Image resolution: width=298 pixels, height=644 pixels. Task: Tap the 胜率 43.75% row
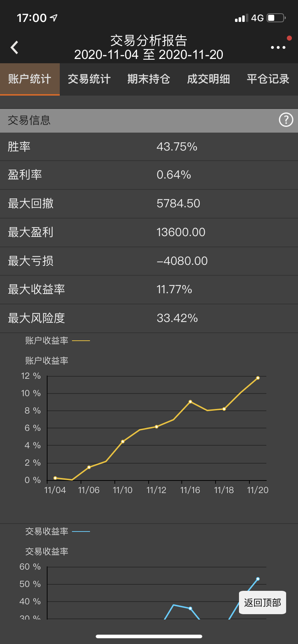tap(149, 147)
